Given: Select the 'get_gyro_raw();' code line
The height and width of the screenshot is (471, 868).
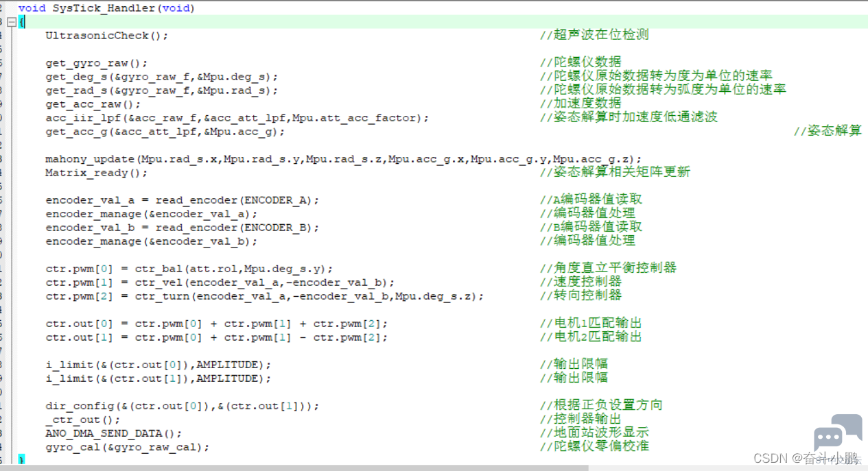Looking at the screenshot, I should click(x=96, y=62).
